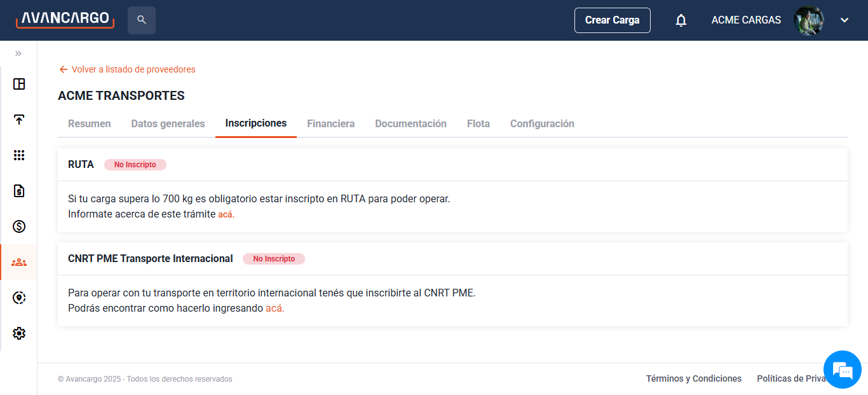Expand the user account dropdown chevron
The width and height of the screenshot is (868, 395).
[x=844, y=20]
